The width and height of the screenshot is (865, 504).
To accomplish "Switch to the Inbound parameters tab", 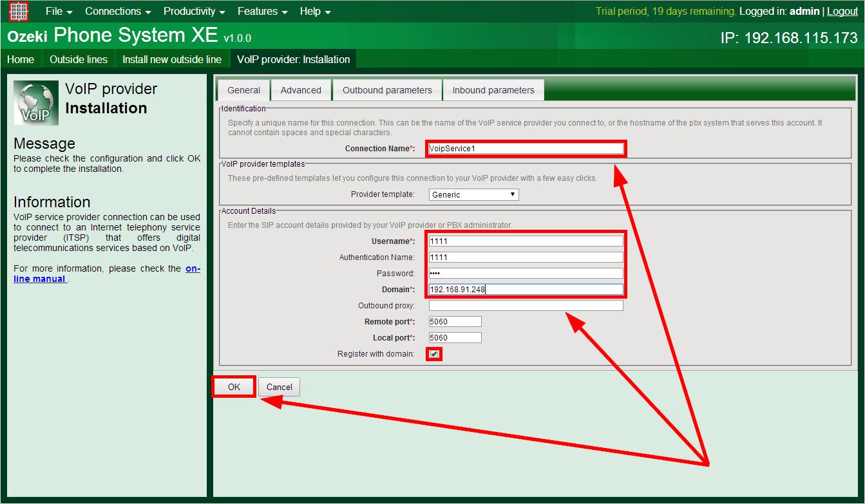I will 493,90.
